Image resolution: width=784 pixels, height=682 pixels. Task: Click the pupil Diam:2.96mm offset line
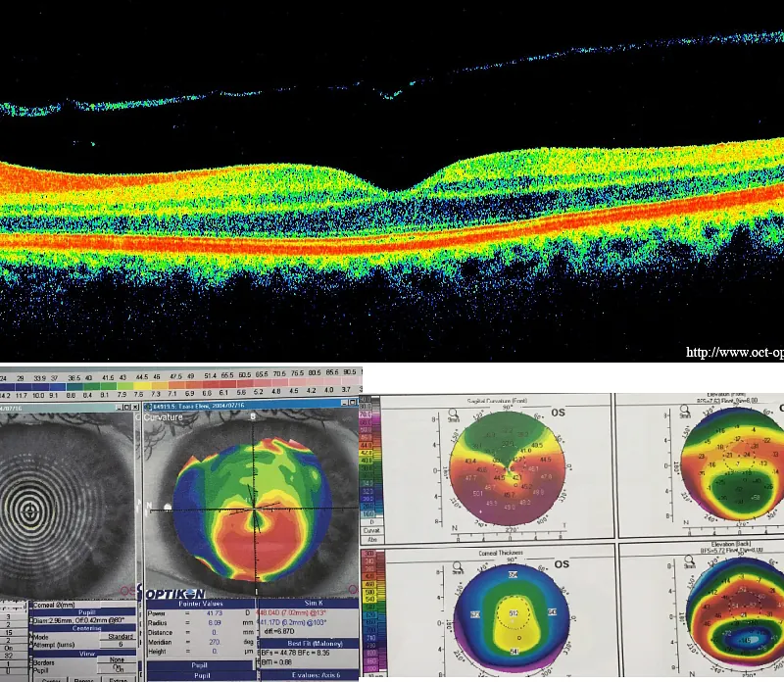point(78,620)
